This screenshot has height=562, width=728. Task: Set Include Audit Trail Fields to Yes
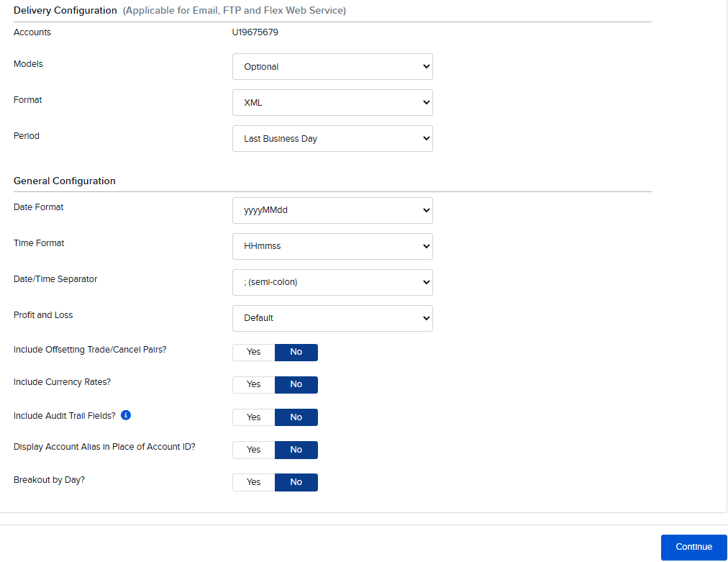pyautogui.click(x=253, y=417)
